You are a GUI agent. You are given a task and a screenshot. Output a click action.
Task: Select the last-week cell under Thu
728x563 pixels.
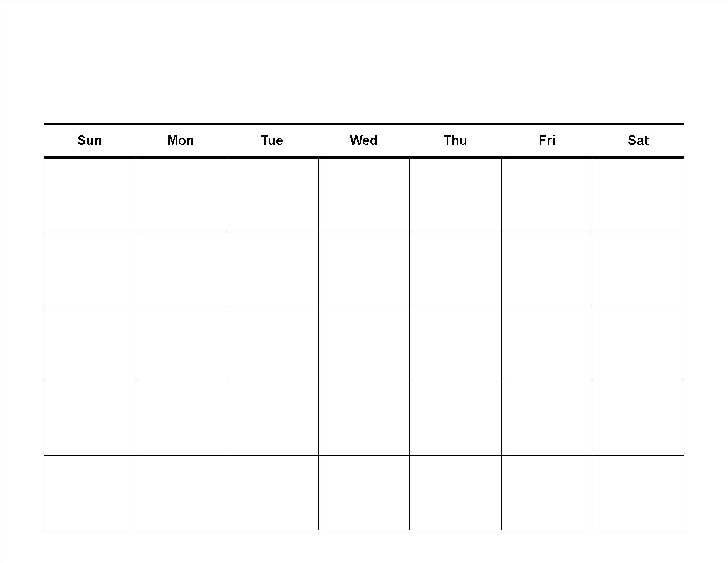tap(455, 493)
